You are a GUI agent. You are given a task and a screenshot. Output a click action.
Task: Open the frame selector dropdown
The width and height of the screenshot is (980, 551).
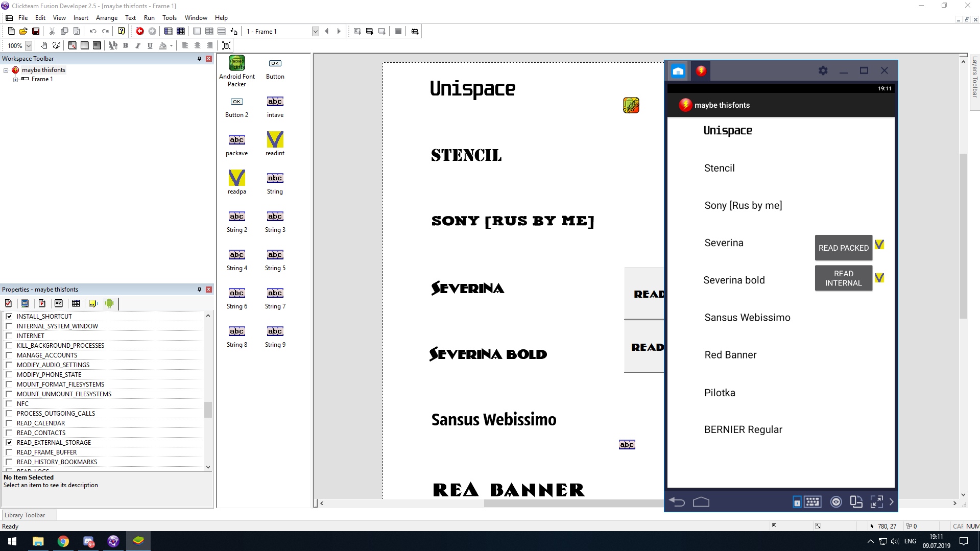(315, 31)
